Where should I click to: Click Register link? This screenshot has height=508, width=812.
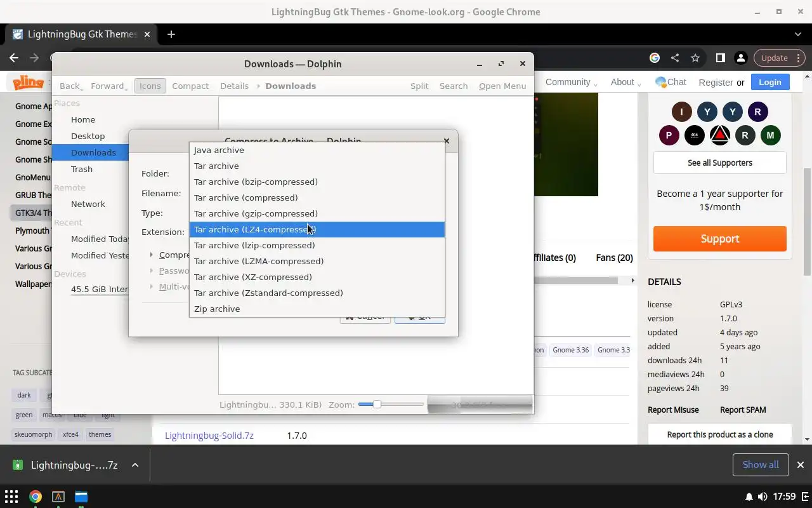point(716,82)
